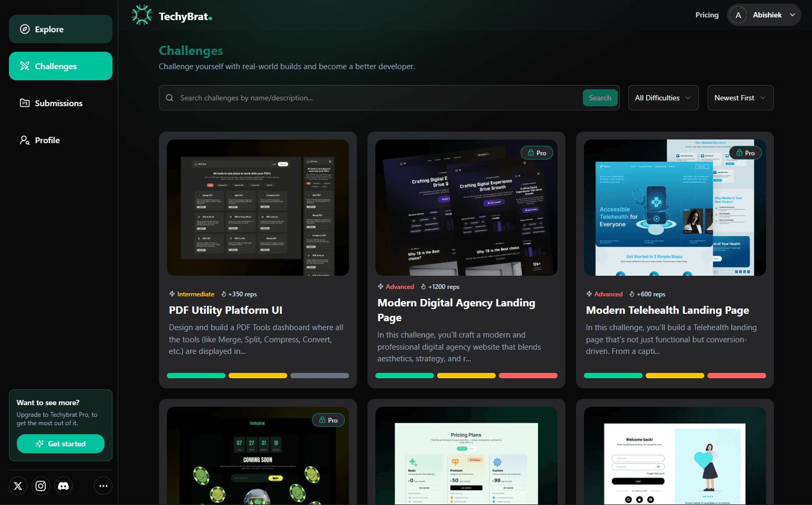Click the Pro badge on Coming Soon card
812x505 pixels.
[x=328, y=420]
